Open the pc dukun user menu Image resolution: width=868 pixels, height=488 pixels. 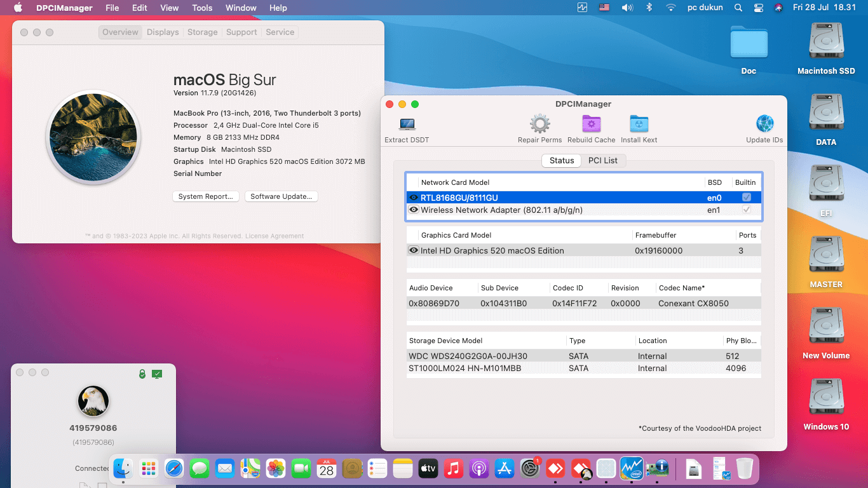click(x=706, y=8)
